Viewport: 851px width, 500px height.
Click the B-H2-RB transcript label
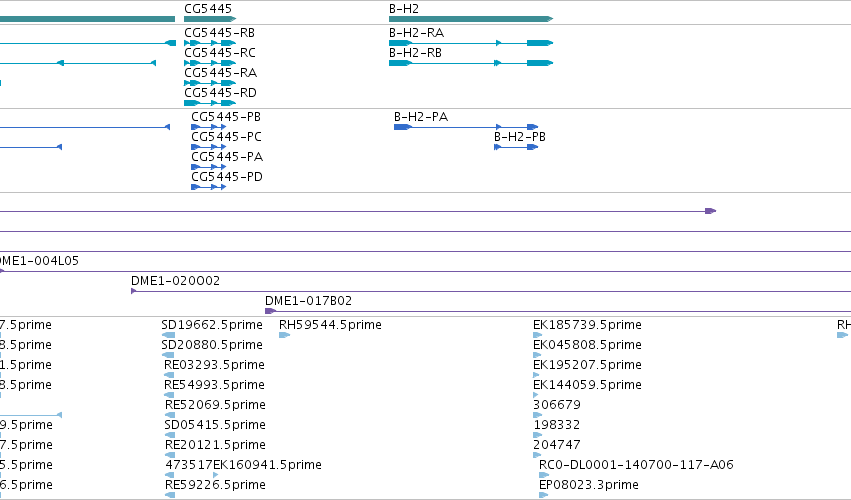point(415,53)
